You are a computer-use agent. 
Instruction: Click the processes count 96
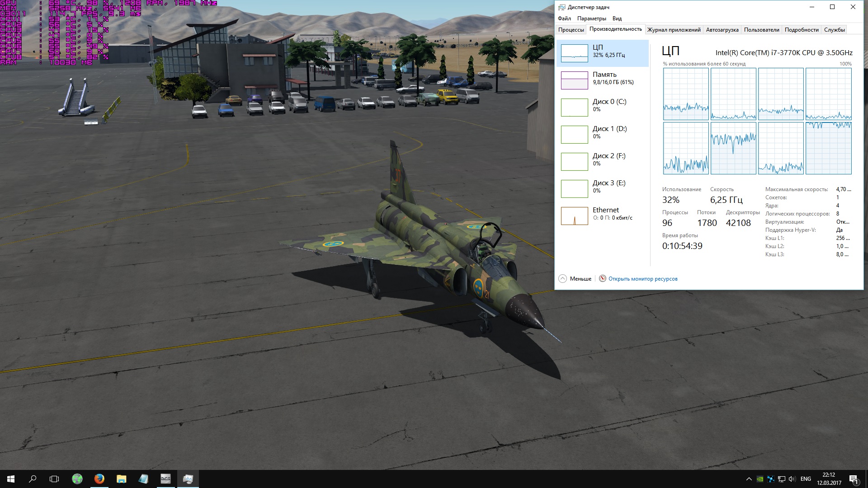coord(667,223)
